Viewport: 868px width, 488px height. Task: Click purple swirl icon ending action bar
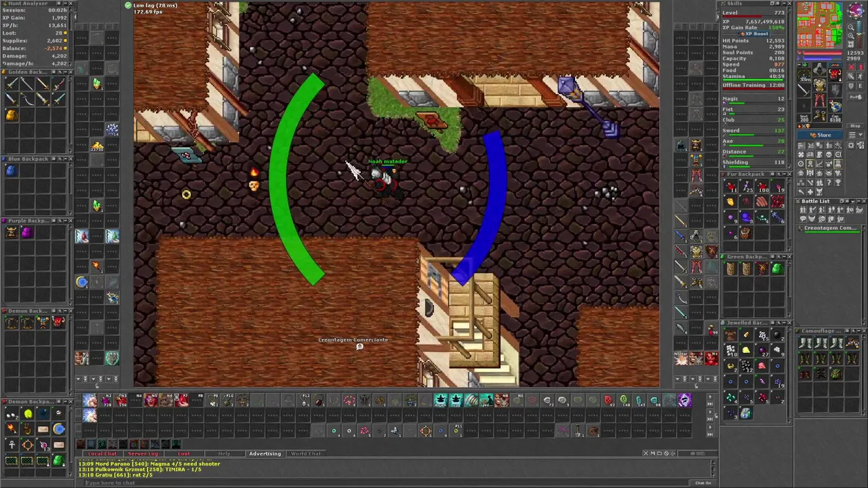(x=684, y=401)
